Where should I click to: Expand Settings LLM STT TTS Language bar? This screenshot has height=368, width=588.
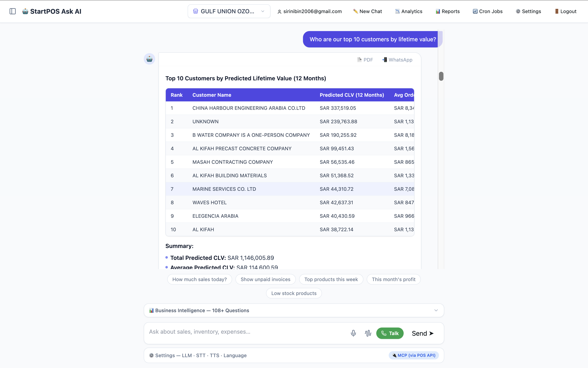294,355
